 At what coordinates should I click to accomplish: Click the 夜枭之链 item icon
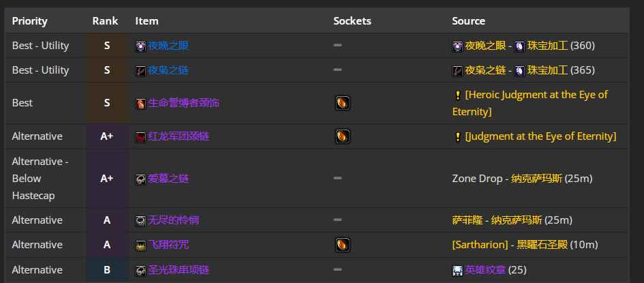coord(141,71)
